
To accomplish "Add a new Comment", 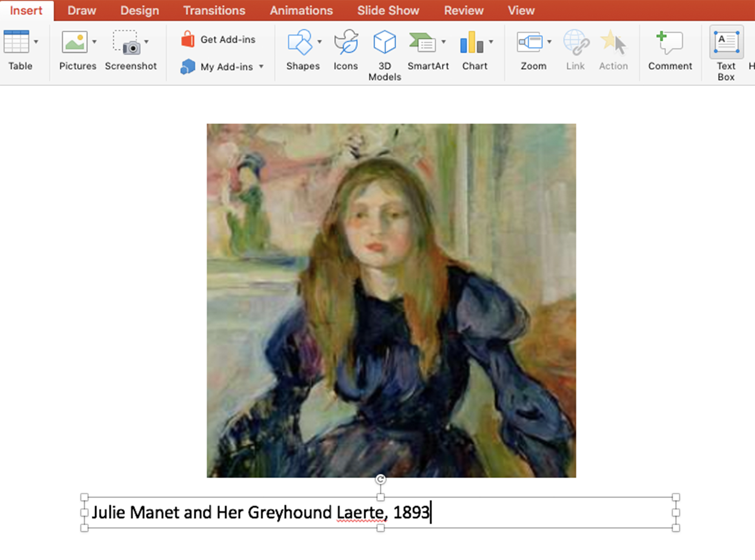I will click(670, 51).
